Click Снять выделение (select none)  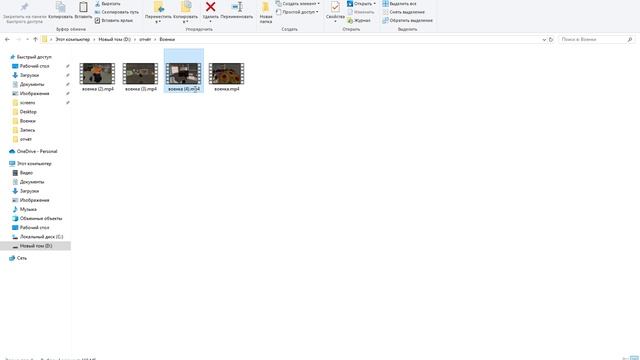point(404,12)
